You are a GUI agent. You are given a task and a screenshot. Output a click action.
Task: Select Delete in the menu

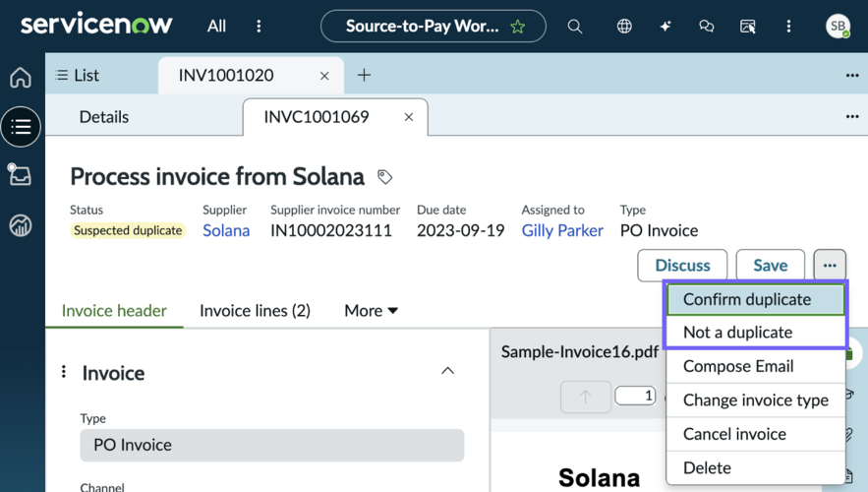pos(756,467)
